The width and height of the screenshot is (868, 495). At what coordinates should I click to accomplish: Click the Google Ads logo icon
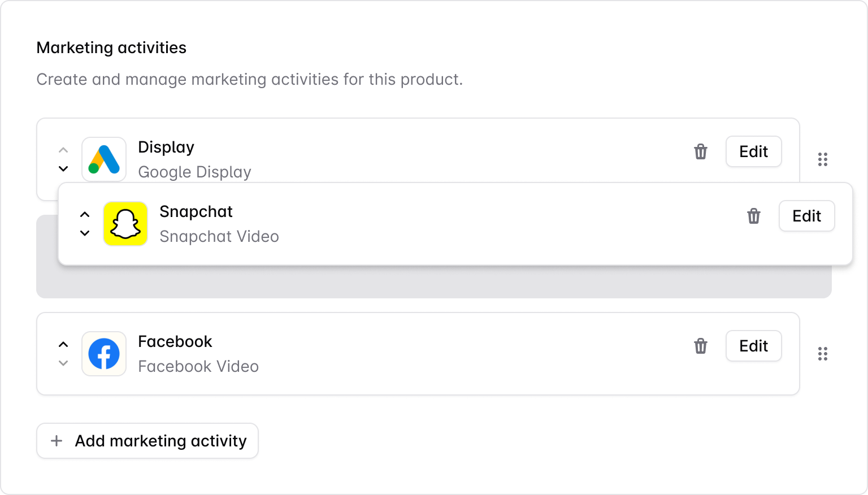tap(104, 159)
